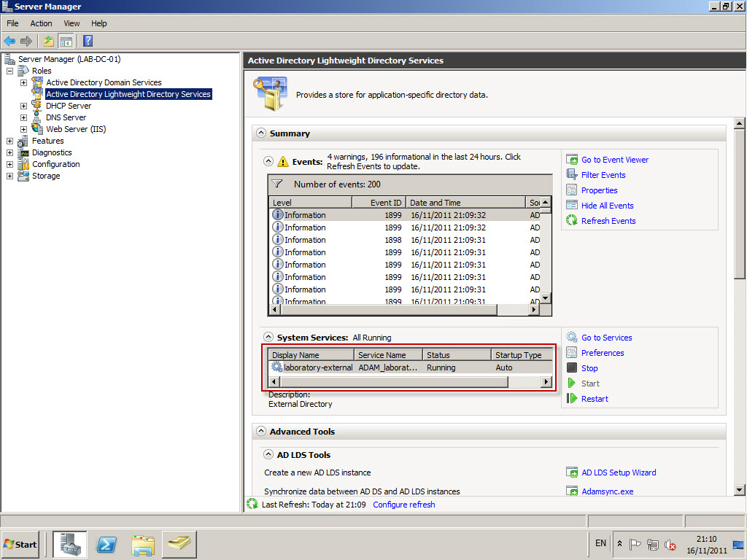Open Server Manager from the taskbar
Viewport: 747px width, 560px height.
click(69, 544)
